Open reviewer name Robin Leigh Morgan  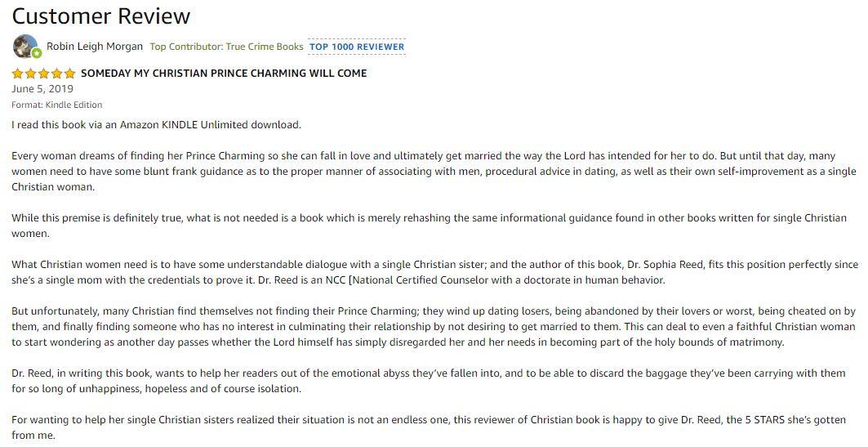[95, 47]
